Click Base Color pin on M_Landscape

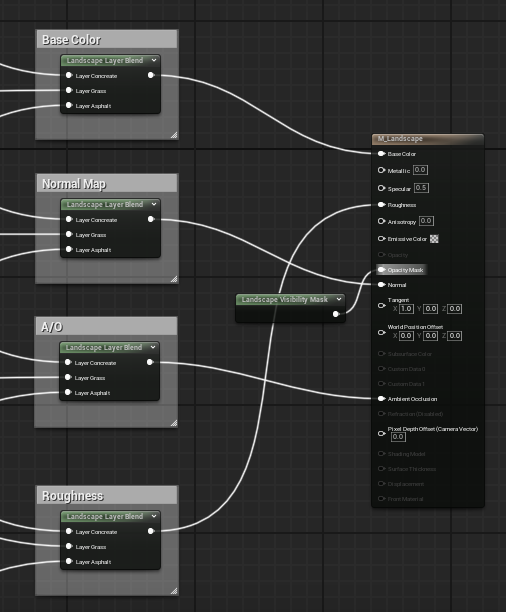(x=381, y=154)
